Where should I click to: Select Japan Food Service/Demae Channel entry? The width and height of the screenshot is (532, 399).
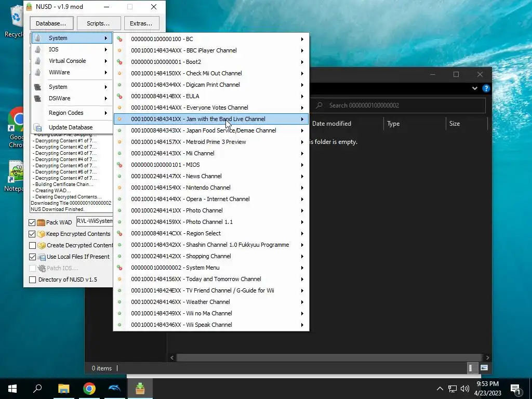coord(211,130)
